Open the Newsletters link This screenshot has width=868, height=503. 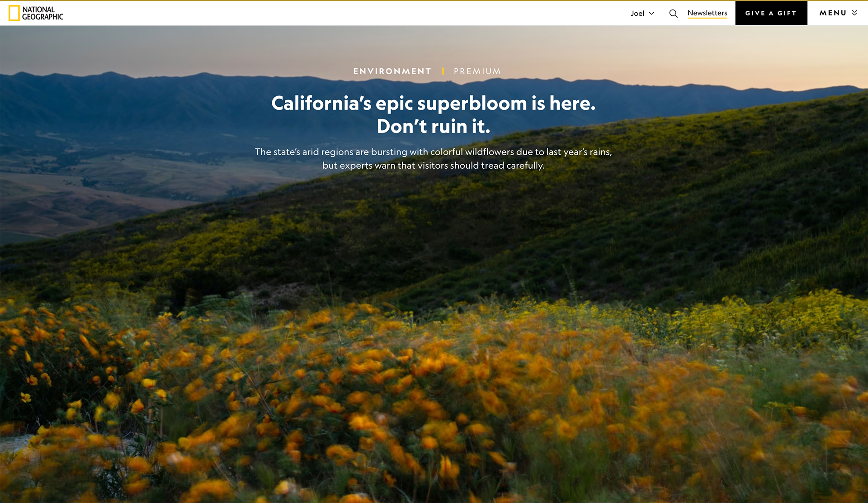tap(707, 13)
